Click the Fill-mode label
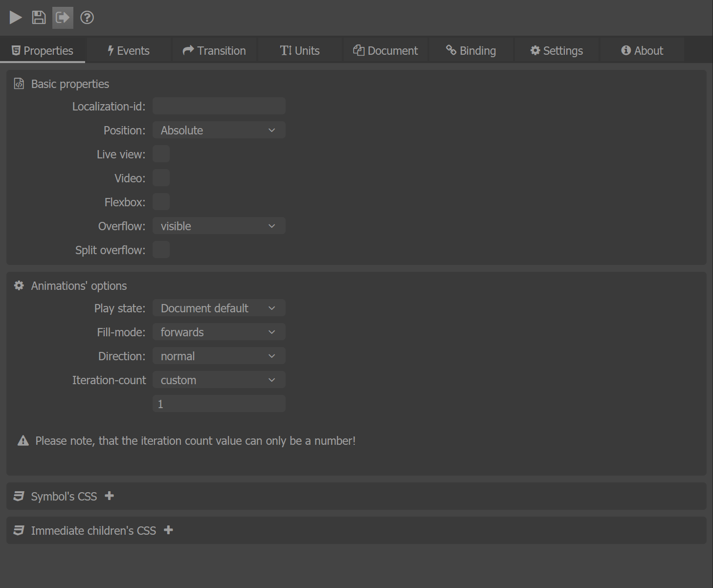 (121, 332)
